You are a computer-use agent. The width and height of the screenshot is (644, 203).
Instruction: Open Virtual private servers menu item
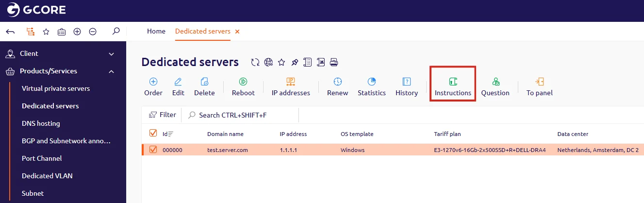tap(56, 88)
